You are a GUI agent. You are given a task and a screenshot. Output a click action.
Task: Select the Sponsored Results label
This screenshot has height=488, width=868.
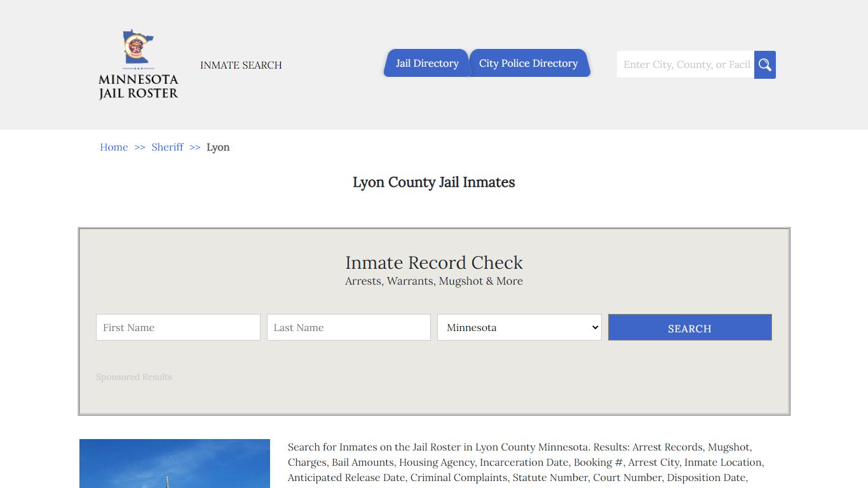134,377
